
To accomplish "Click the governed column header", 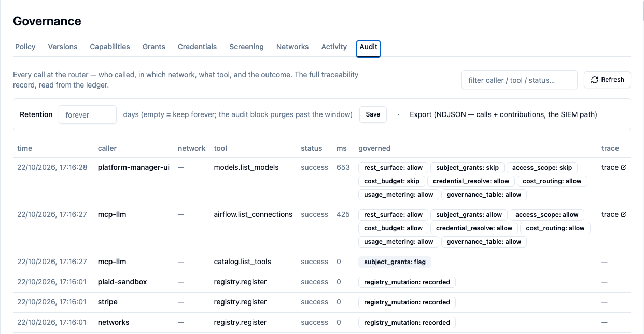I will (x=374, y=148).
